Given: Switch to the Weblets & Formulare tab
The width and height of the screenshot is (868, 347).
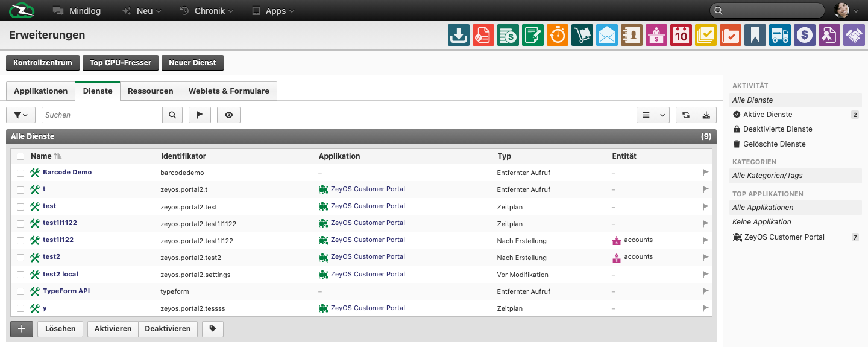Looking at the screenshot, I should 229,91.
